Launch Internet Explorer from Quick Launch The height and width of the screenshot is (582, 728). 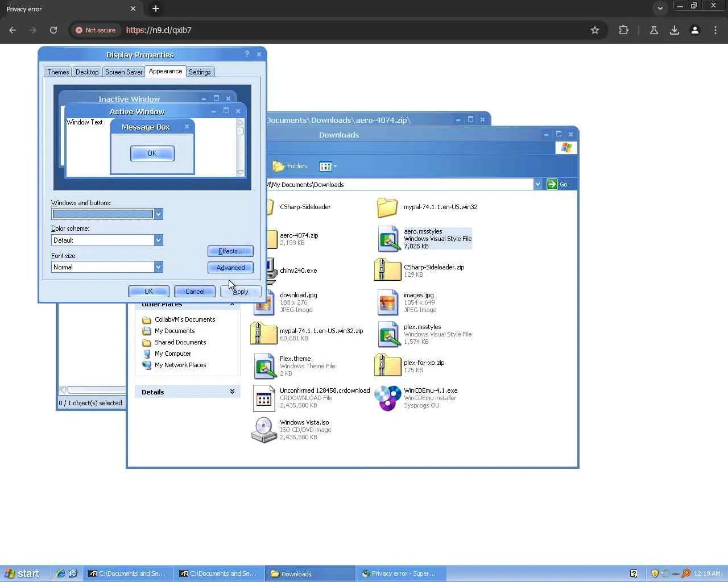tap(61, 573)
